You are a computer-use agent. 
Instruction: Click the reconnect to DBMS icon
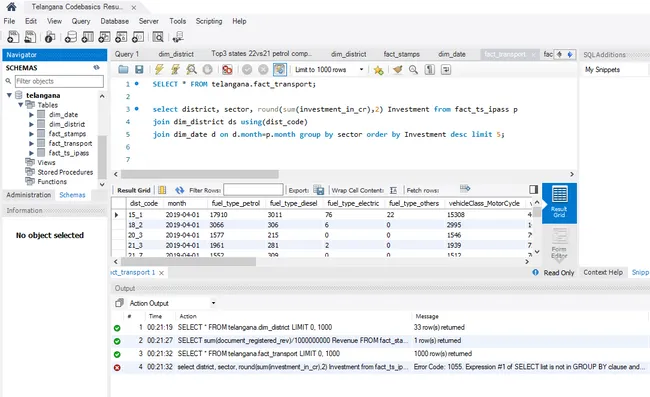pos(178,37)
